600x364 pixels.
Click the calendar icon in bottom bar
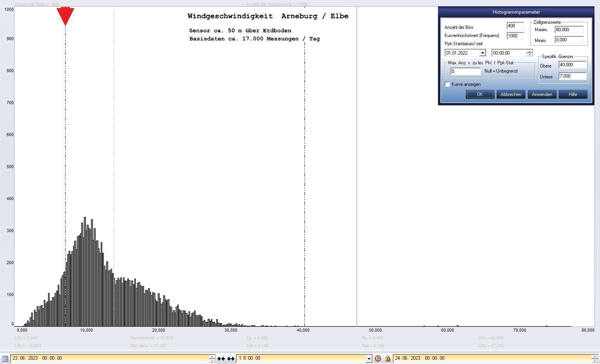5,358
